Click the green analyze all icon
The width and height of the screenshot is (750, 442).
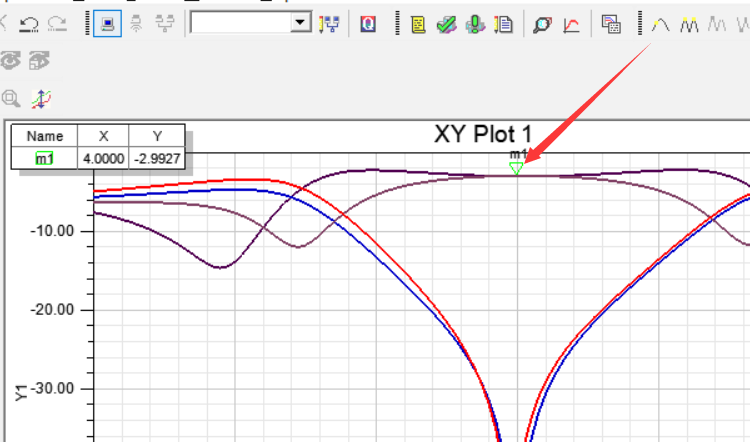click(x=475, y=24)
